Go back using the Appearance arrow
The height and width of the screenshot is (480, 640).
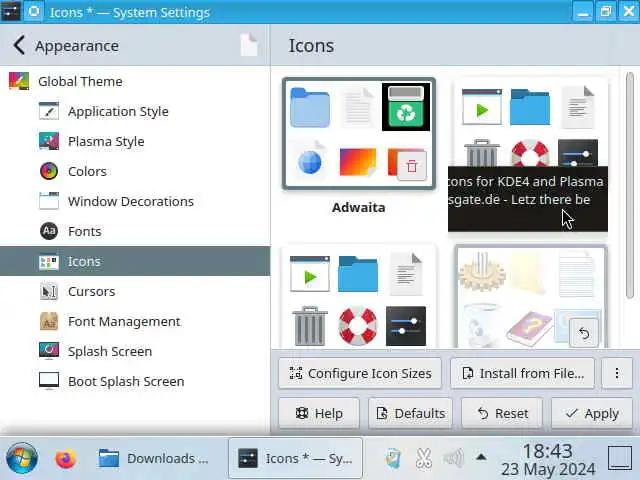[x=19, y=45]
